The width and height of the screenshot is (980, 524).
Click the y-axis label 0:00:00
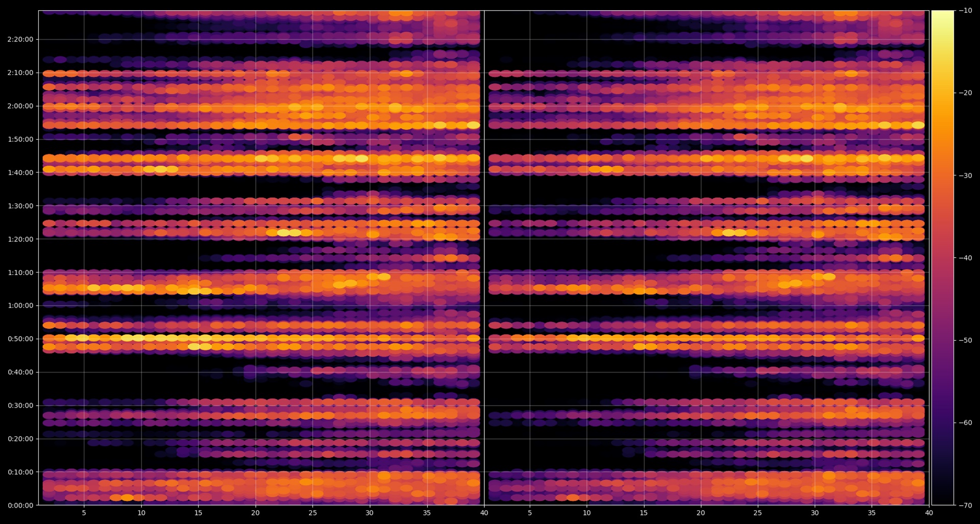point(20,506)
